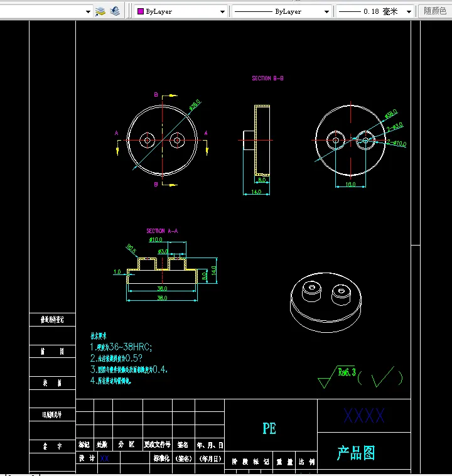
Task: Select the 描图 side cell
Action: point(52,351)
